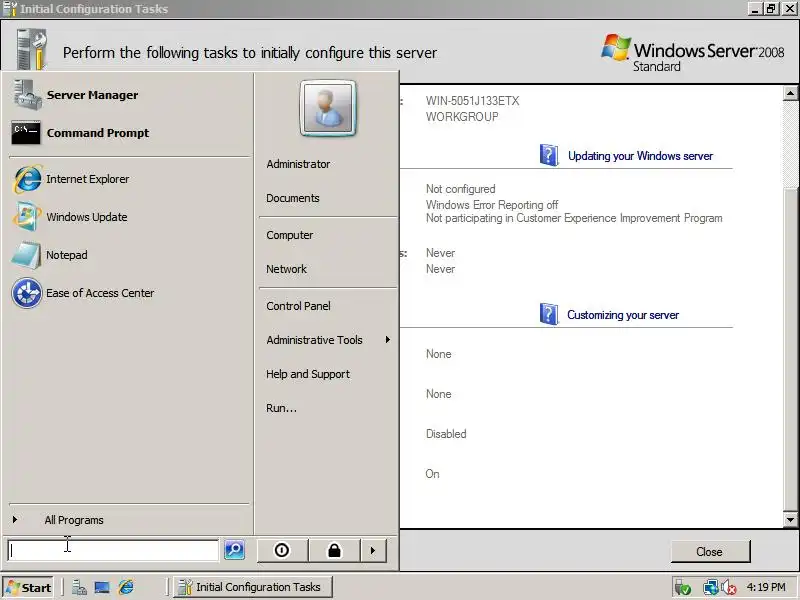Viewport: 800px width, 600px height.
Task: Click Not participating in Customer Experience text
Action: (x=574, y=218)
